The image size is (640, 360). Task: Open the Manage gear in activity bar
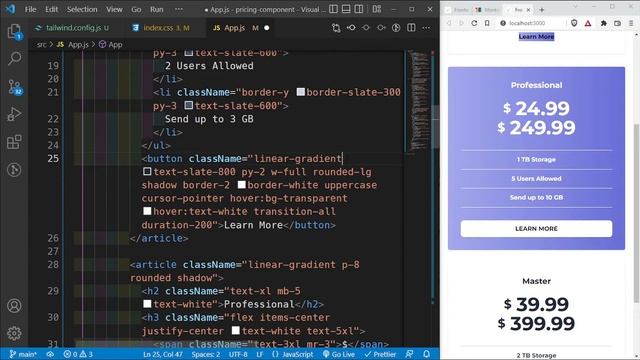[14, 333]
